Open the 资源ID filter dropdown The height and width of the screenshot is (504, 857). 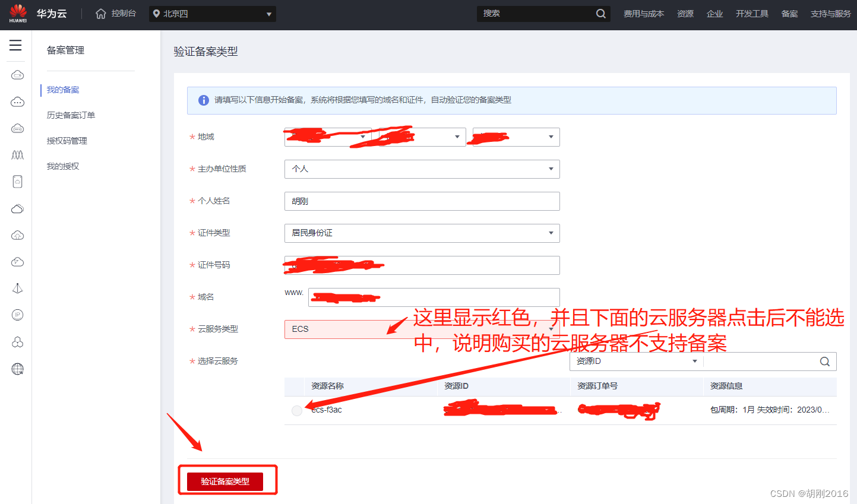coord(636,362)
